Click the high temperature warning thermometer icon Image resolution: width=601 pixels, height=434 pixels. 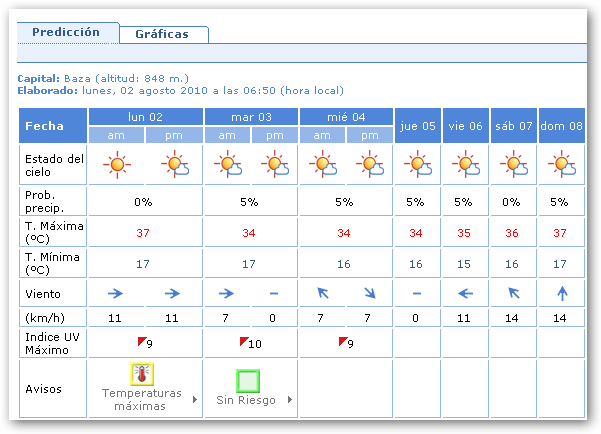(144, 375)
